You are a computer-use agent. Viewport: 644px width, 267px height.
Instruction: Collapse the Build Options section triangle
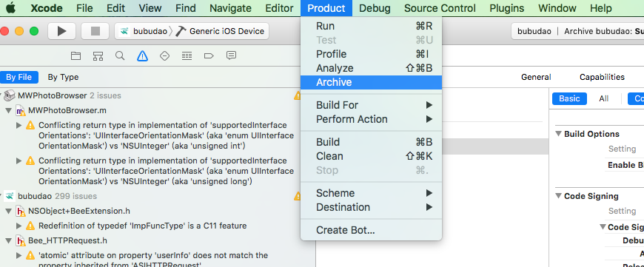pos(558,134)
